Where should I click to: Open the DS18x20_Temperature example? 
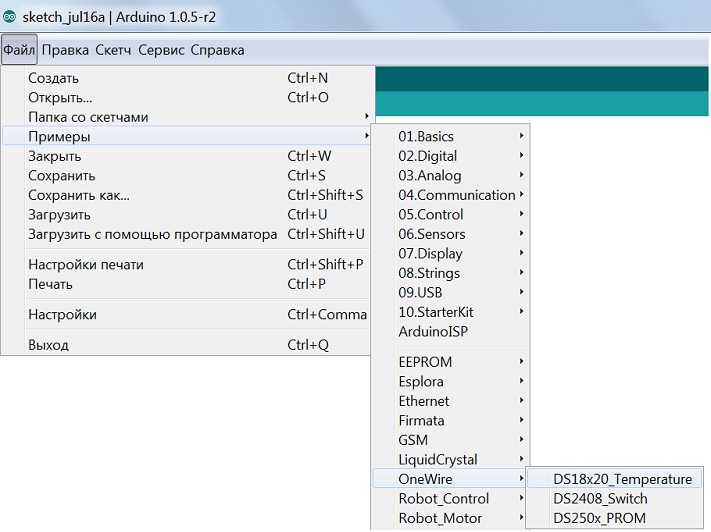pyautogui.click(x=622, y=479)
